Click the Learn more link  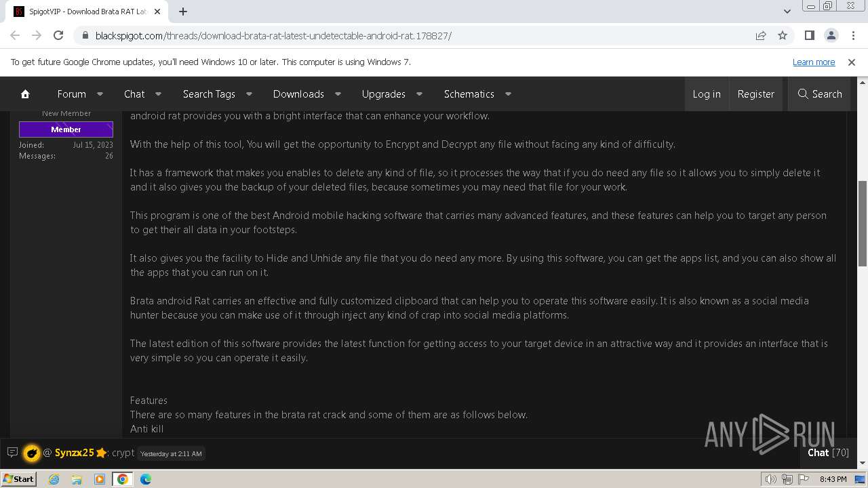[x=814, y=62]
